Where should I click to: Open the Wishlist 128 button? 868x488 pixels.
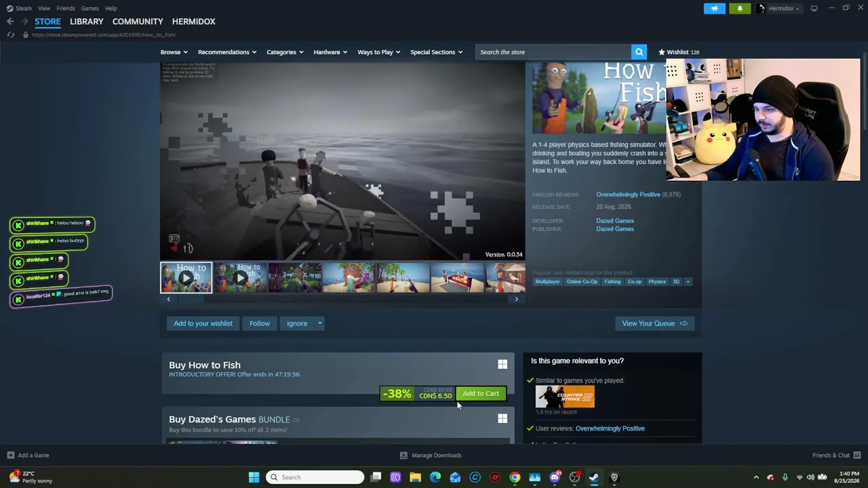[679, 52]
